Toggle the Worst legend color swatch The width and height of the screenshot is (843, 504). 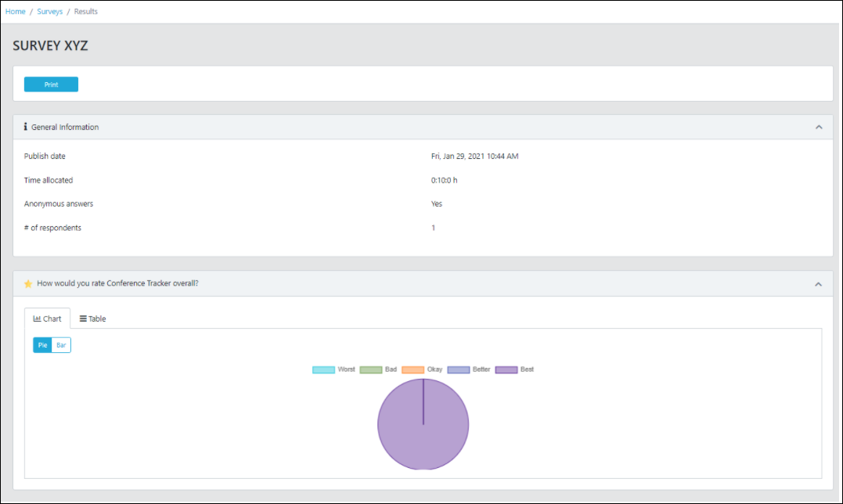click(x=323, y=369)
